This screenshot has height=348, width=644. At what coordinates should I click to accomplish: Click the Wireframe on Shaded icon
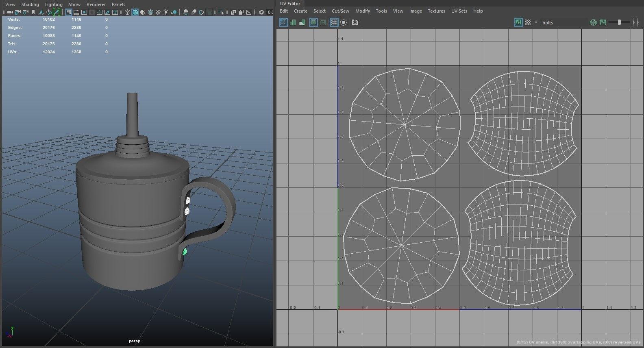tap(150, 12)
